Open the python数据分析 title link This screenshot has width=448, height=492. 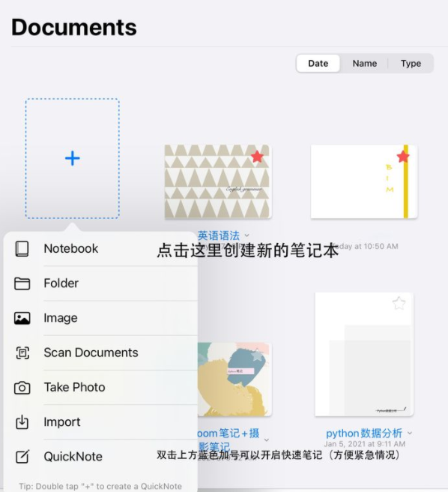[x=364, y=433]
